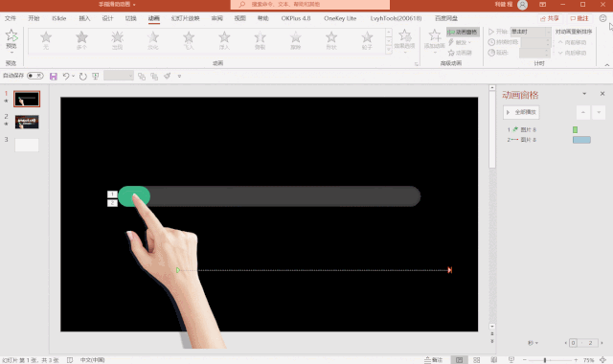Viewport: 613px width, 364px height.
Task: Close the Animation Pane
Action: tap(602, 94)
